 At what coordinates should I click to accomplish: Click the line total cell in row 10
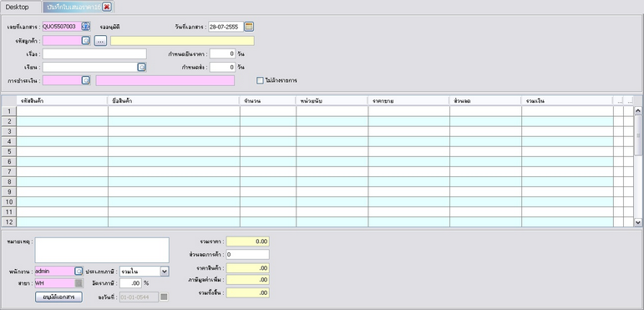(568, 201)
